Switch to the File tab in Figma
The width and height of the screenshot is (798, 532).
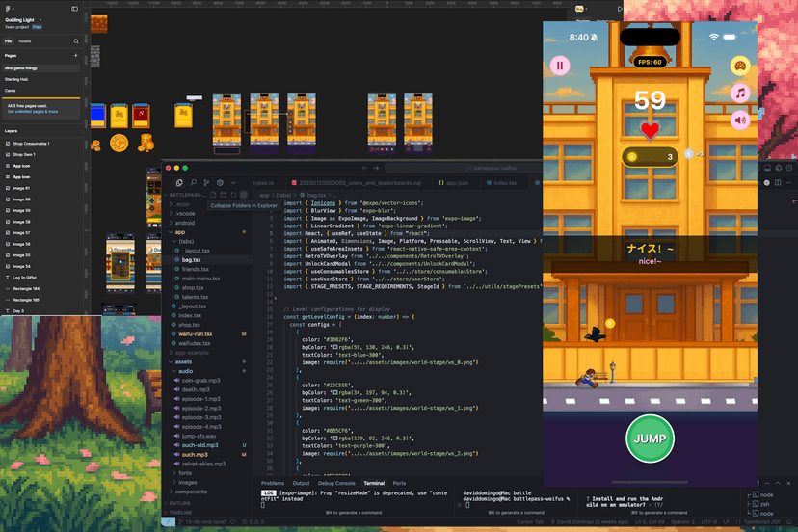pos(8,41)
